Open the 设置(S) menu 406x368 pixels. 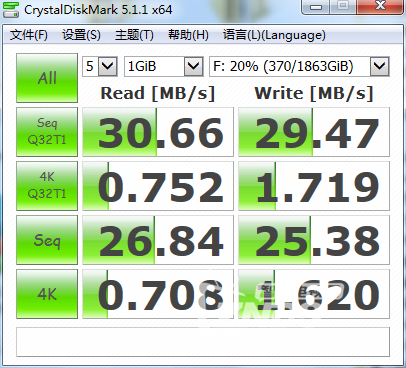[x=81, y=35]
